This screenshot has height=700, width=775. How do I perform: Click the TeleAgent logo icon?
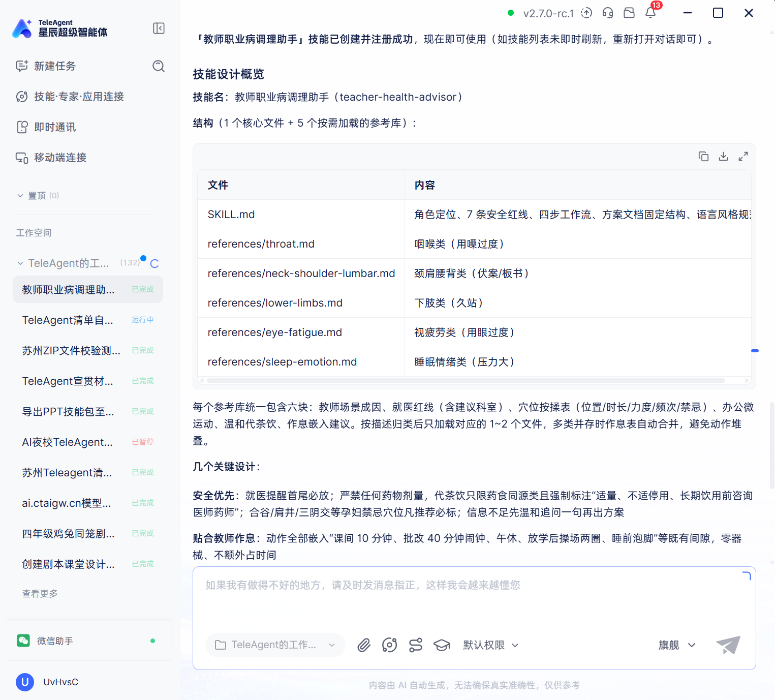coord(22,28)
